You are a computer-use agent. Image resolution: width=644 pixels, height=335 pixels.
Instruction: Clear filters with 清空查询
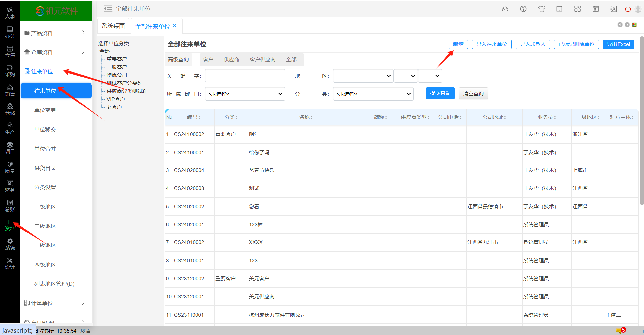[x=473, y=93]
